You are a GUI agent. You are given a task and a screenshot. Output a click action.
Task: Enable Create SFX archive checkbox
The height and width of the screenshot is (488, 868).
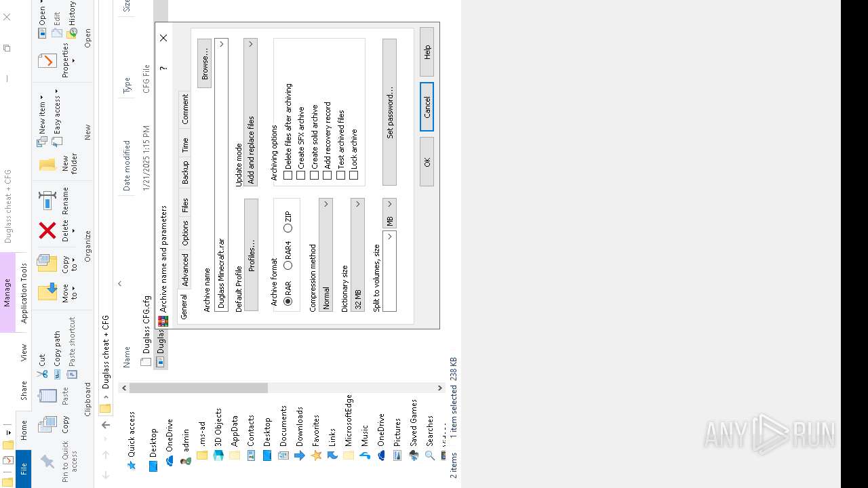(300, 176)
